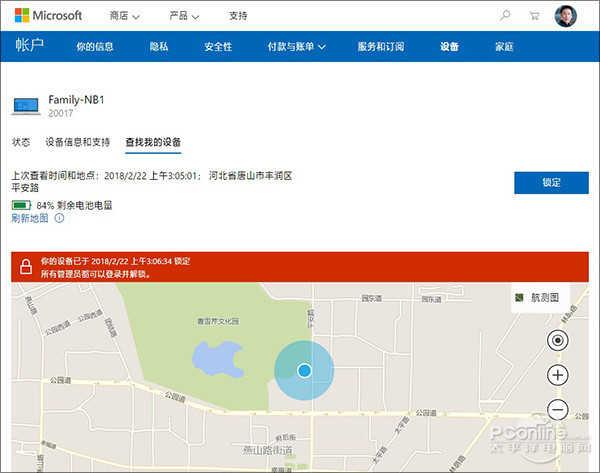Click the Family-NB1 device name

pos(76,100)
